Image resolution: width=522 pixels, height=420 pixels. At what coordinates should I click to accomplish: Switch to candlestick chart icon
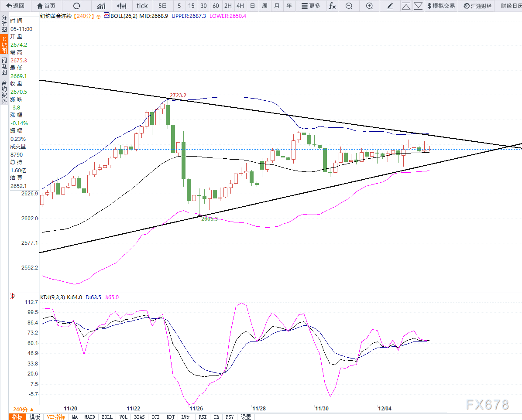(122, 6)
